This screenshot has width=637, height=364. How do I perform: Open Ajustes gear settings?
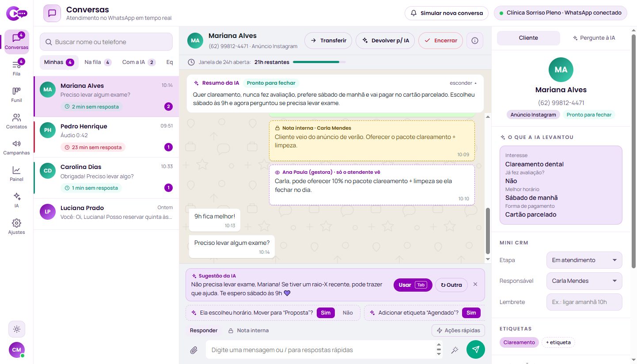pyautogui.click(x=16, y=227)
